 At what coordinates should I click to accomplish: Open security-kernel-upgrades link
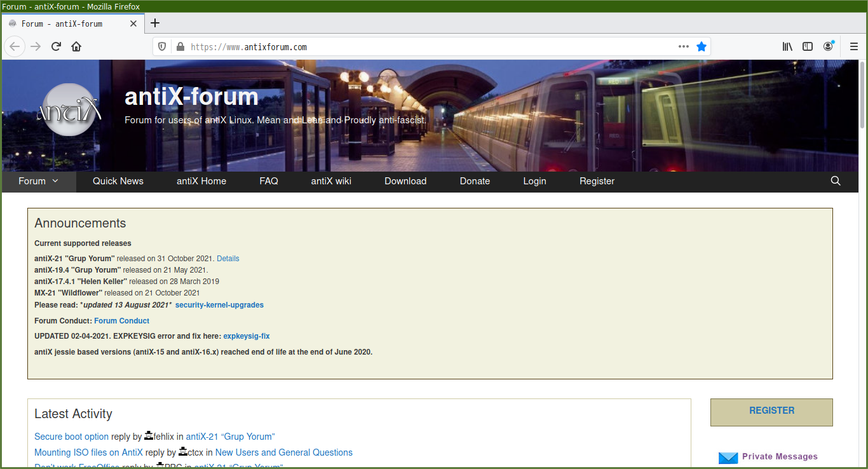coord(219,305)
